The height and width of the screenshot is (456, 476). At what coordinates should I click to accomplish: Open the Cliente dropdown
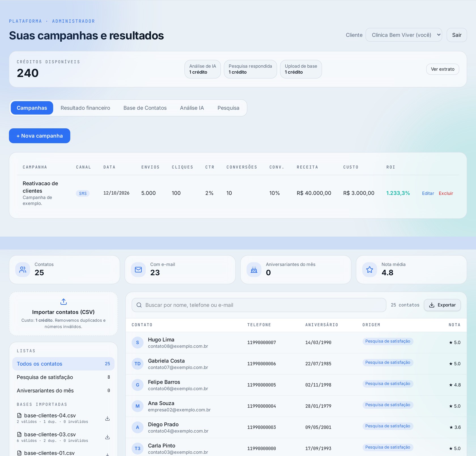click(404, 35)
